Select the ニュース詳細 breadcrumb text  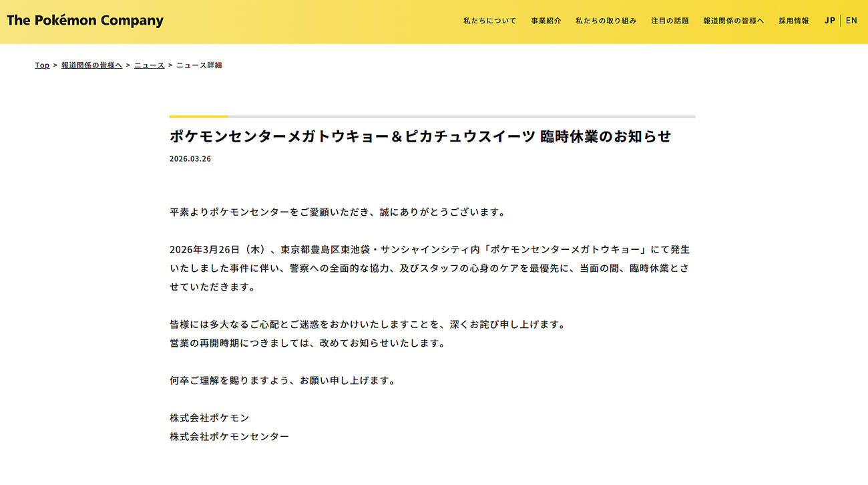pyautogui.click(x=199, y=65)
